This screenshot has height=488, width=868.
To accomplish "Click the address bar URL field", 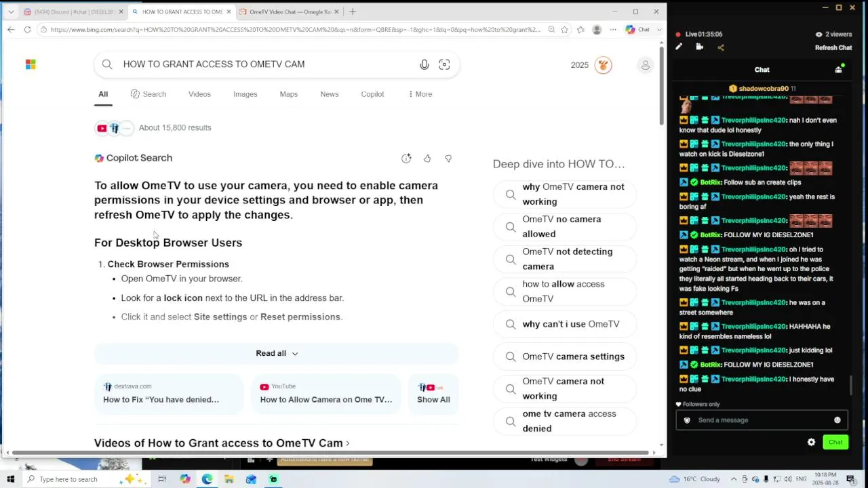I will [295, 30].
